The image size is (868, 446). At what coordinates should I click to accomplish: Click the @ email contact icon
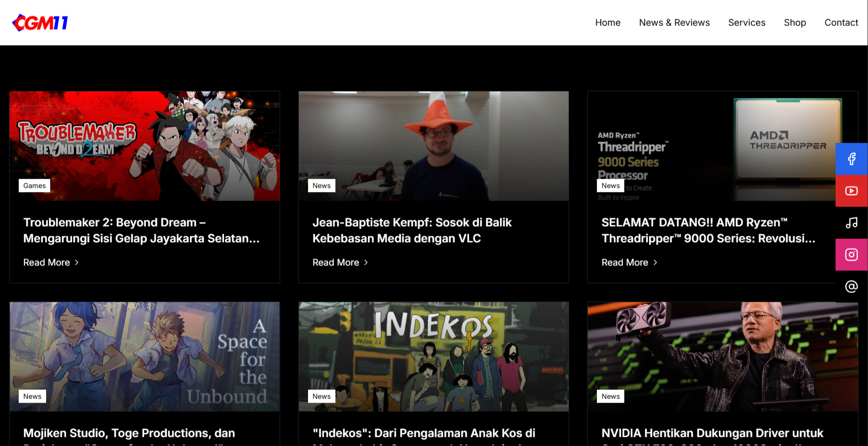coord(852,286)
